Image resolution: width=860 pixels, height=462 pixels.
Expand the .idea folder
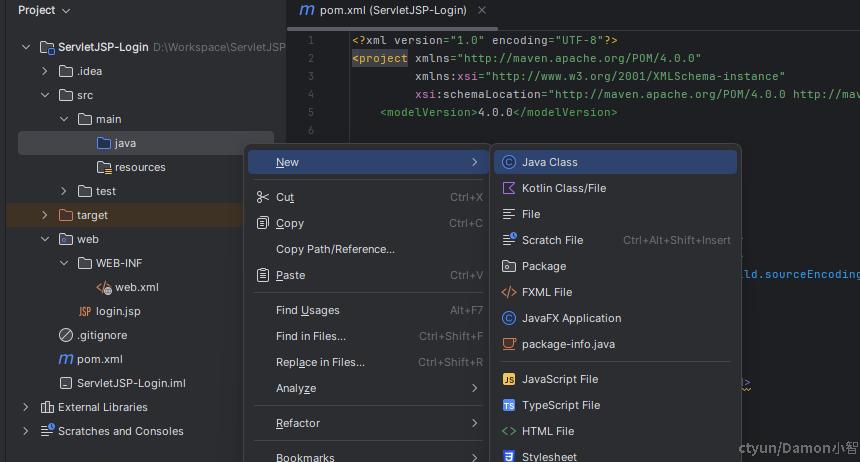[45, 71]
